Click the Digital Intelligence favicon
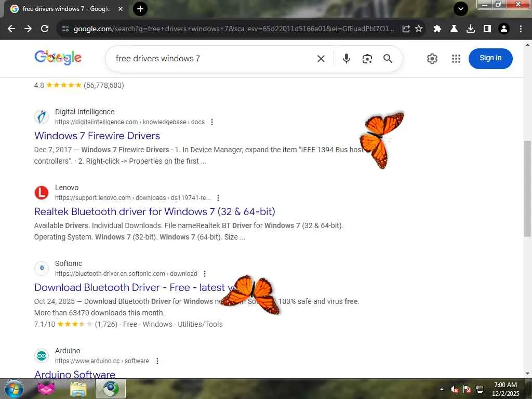The height and width of the screenshot is (399, 532). 42,117
